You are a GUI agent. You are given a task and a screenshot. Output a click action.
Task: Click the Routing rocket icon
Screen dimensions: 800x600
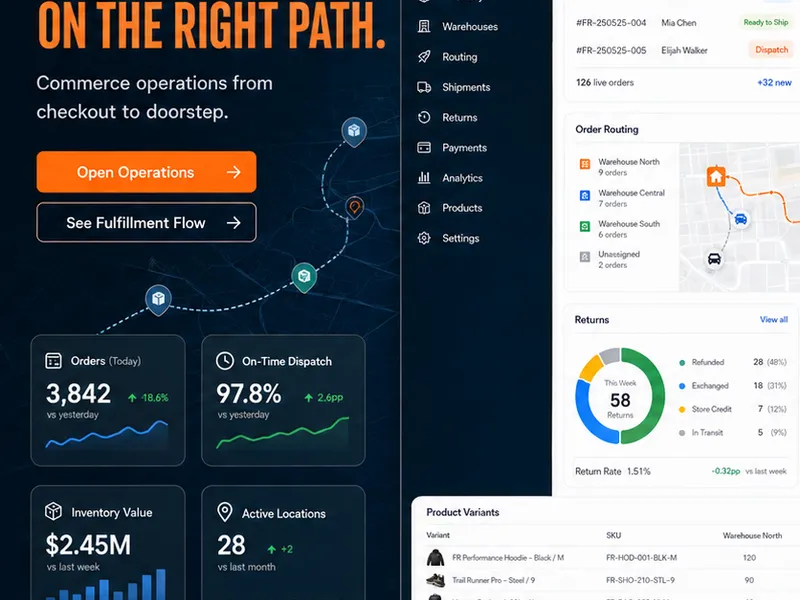point(424,57)
